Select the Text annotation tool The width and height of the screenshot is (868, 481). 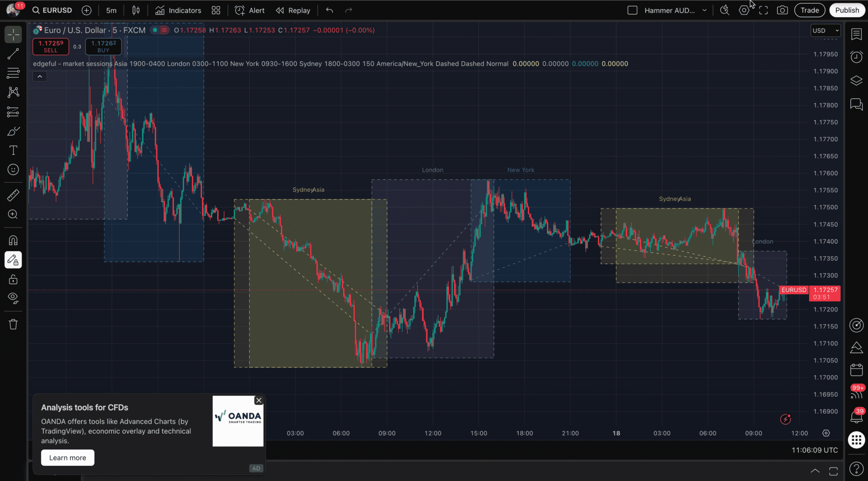(x=13, y=150)
